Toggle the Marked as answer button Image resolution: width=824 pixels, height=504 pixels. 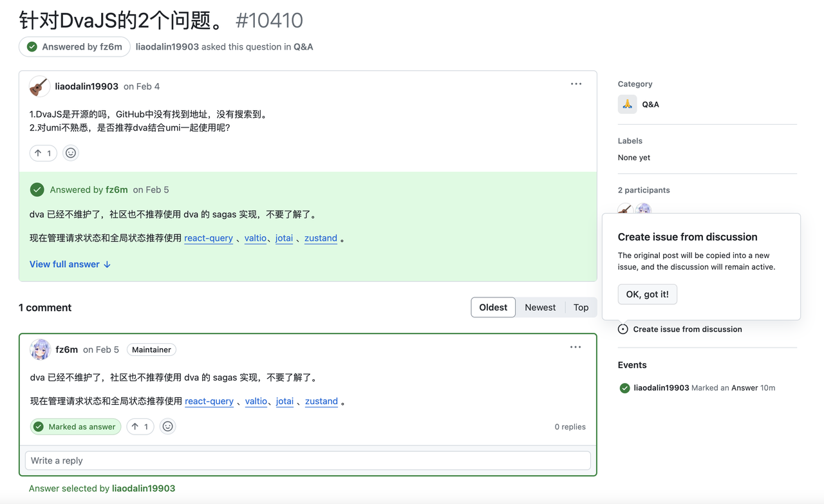tap(75, 426)
